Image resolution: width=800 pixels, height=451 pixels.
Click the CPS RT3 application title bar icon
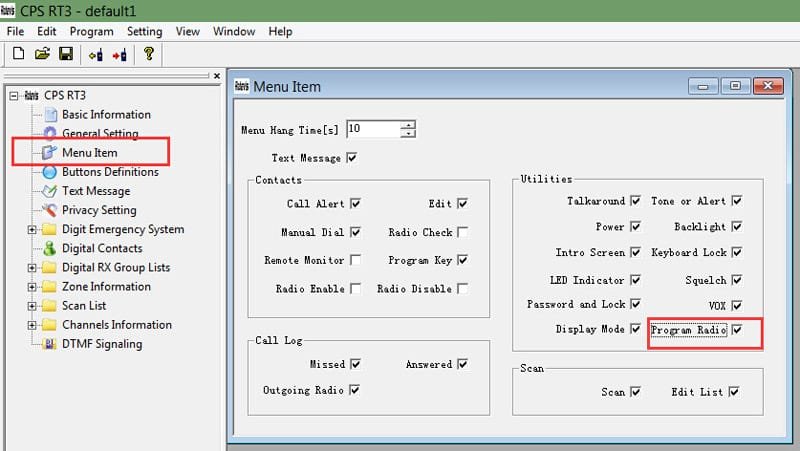(x=8, y=10)
